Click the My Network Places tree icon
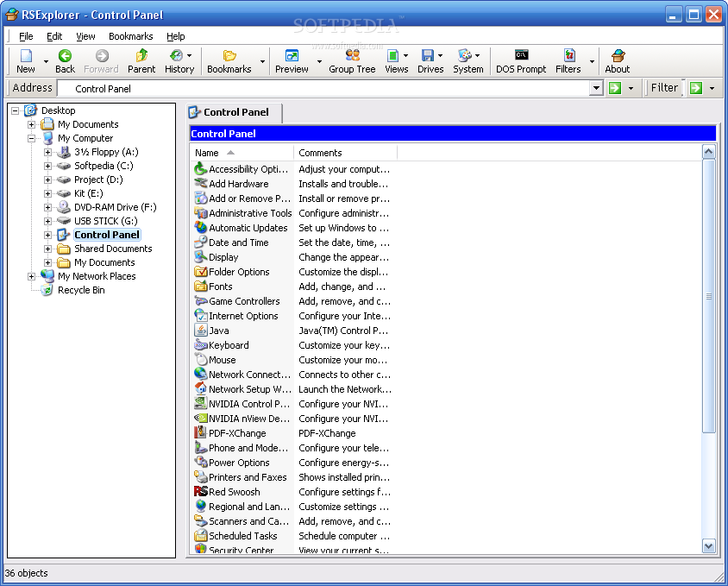 (47, 276)
